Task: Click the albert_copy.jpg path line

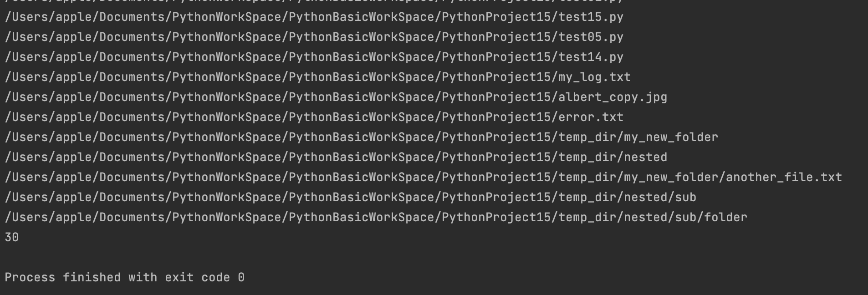Action: point(336,97)
